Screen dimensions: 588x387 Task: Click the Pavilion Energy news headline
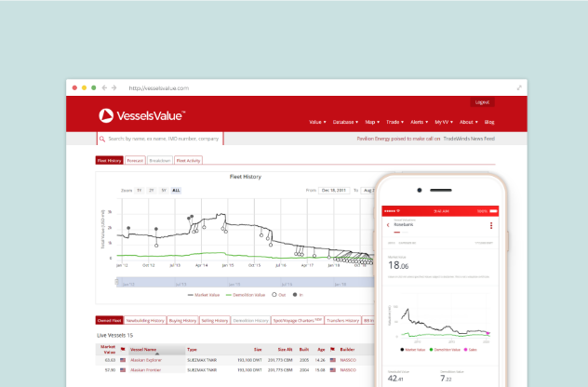coord(398,139)
